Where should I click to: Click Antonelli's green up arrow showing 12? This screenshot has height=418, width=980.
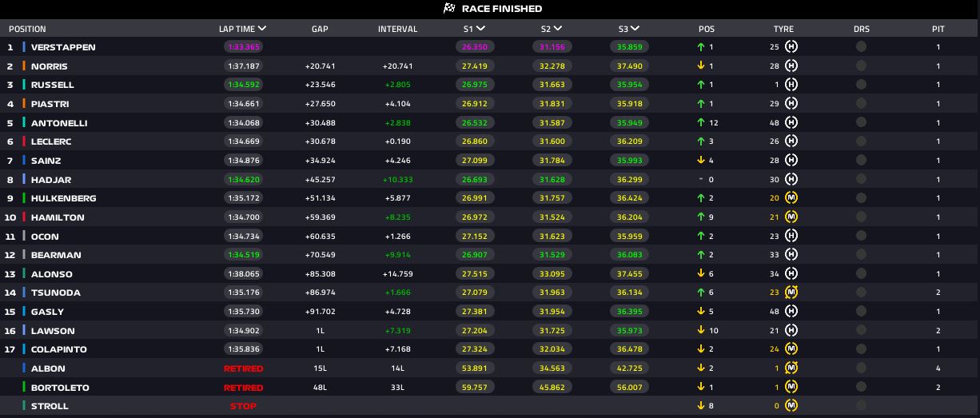[x=701, y=123]
